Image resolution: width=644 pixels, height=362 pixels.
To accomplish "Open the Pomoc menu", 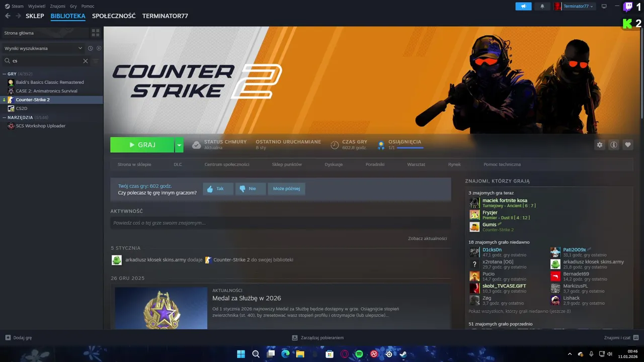I will click(88, 6).
